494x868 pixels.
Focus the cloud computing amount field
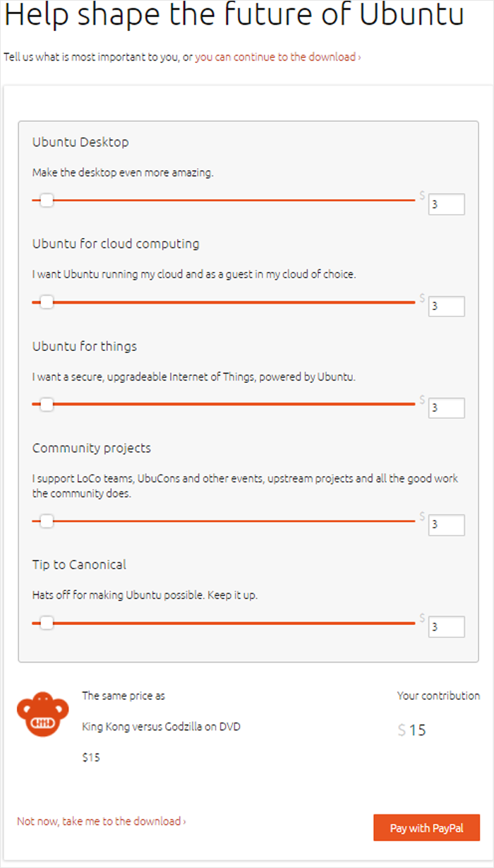[x=447, y=307]
